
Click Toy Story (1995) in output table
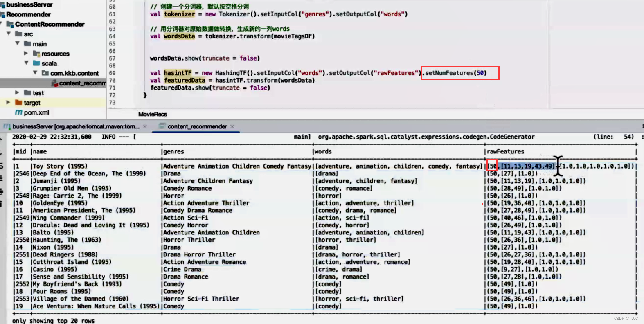(x=60, y=166)
